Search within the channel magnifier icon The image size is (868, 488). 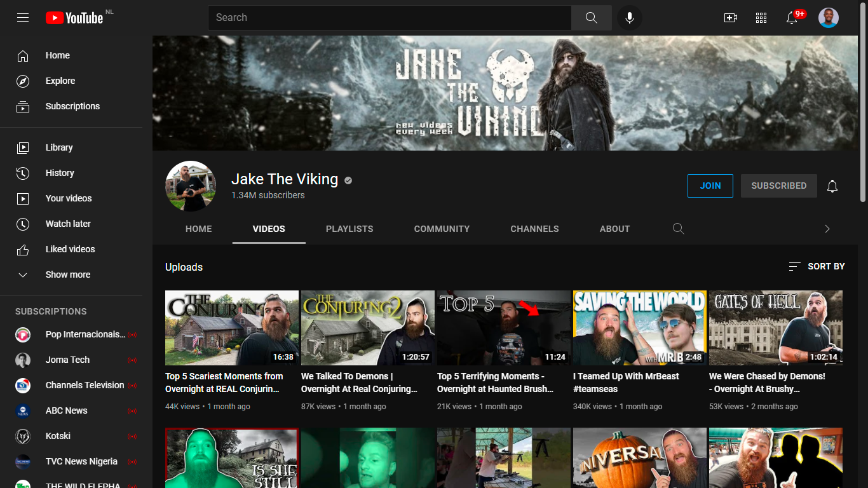pyautogui.click(x=679, y=229)
